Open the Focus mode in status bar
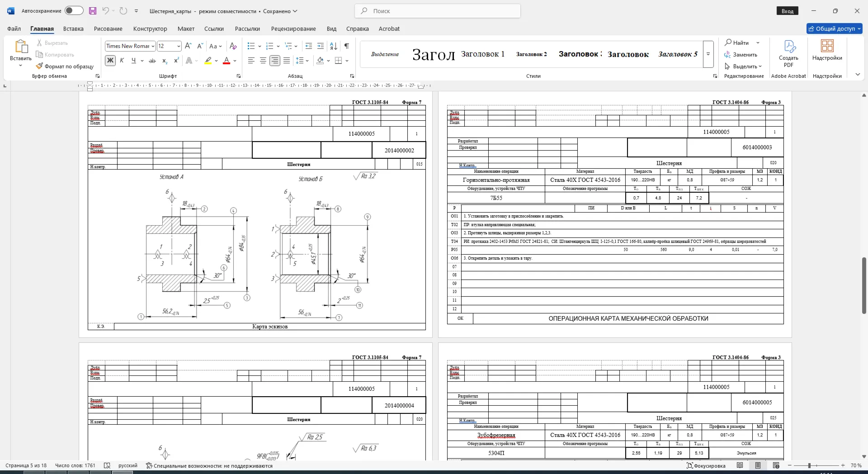Viewport: 868px width, 474px height. (x=706, y=465)
